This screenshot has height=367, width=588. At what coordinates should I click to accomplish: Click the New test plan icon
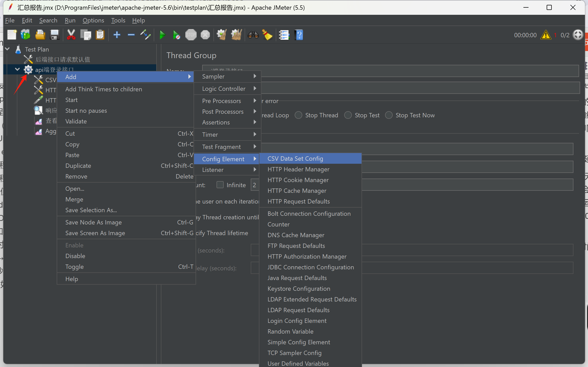click(x=12, y=35)
